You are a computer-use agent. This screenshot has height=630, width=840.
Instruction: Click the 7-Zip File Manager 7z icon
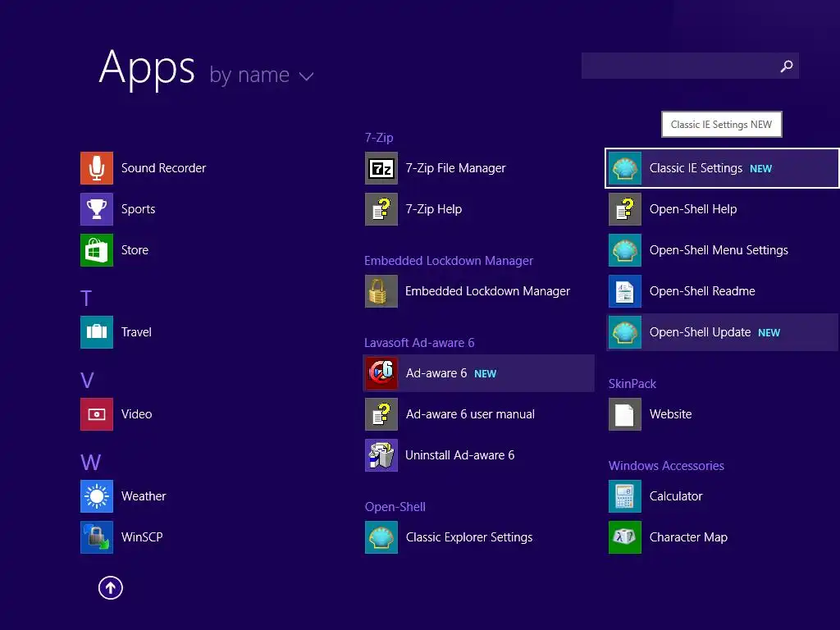381,168
